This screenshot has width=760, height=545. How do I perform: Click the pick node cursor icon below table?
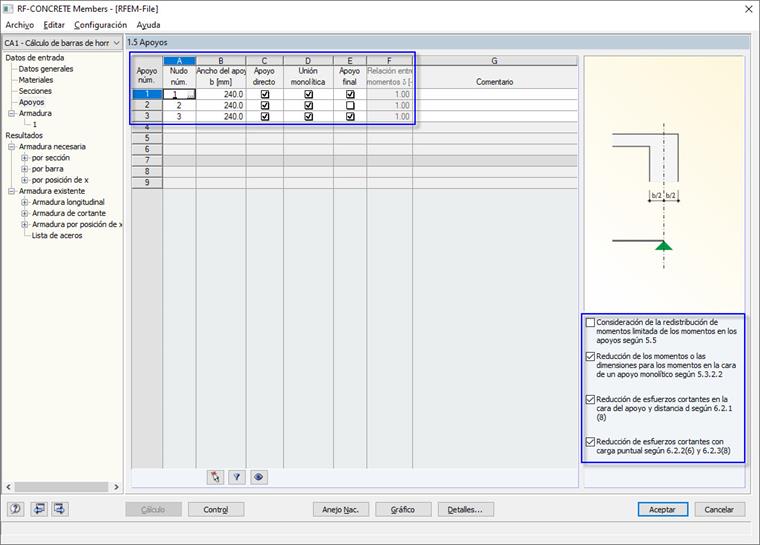[215, 477]
